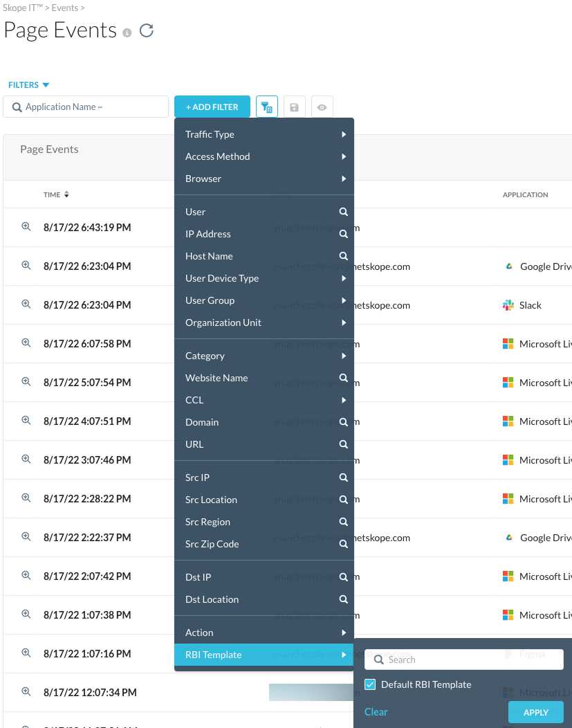Screen dimensions: 572x728
Task: Open details for 8/17/22 2:07:42 PM event
Action: tap(26, 575)
